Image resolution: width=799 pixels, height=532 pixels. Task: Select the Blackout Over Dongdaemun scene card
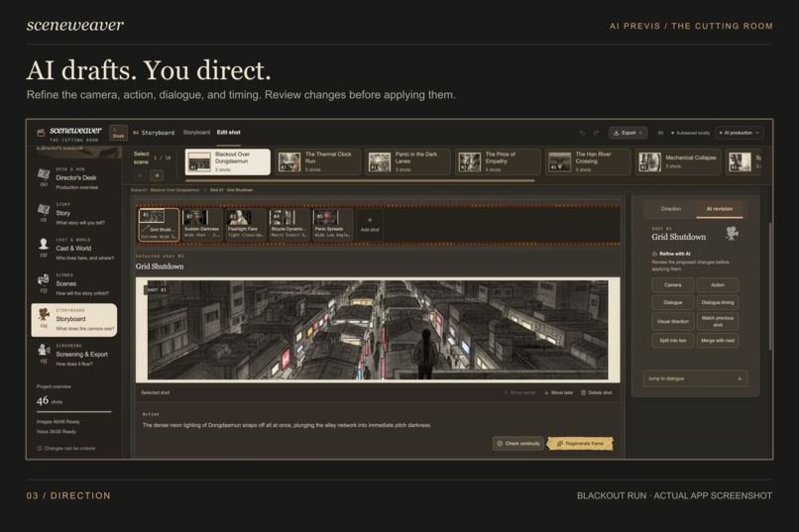[227, 161]
